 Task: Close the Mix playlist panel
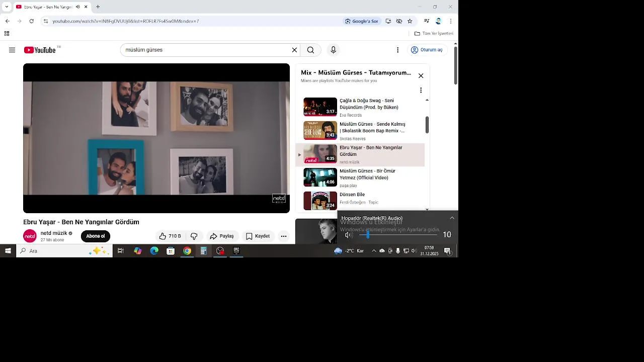[421, 76]
